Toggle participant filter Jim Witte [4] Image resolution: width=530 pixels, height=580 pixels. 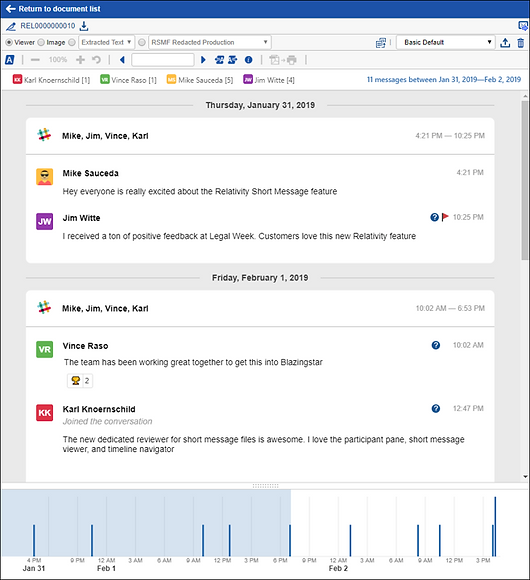point(269,80)
